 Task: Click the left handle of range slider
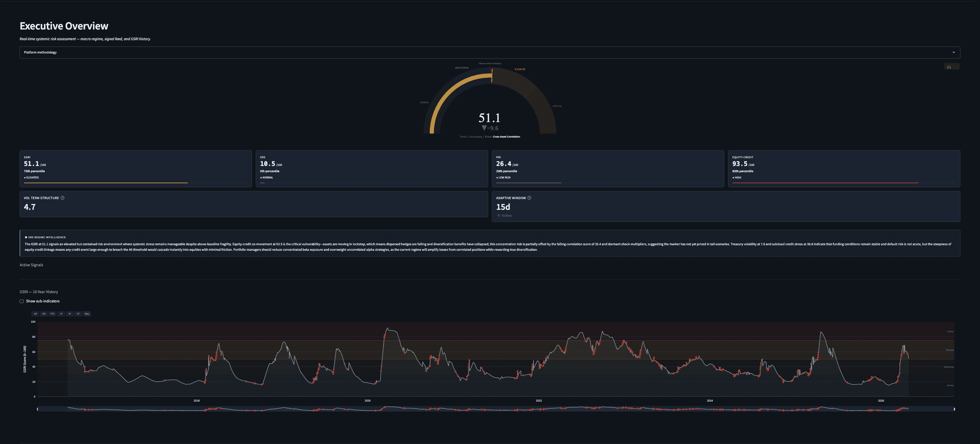pos(37,409)
